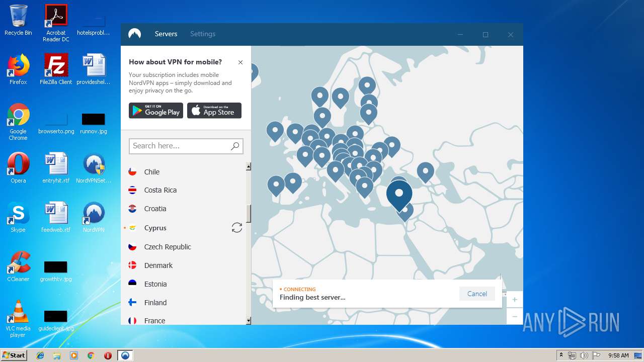Dismiss the mobile VPN promo banner
Image resolution: width=644 pixels, height=362 pixels.
pyautogui.click(x=240, y=62)
